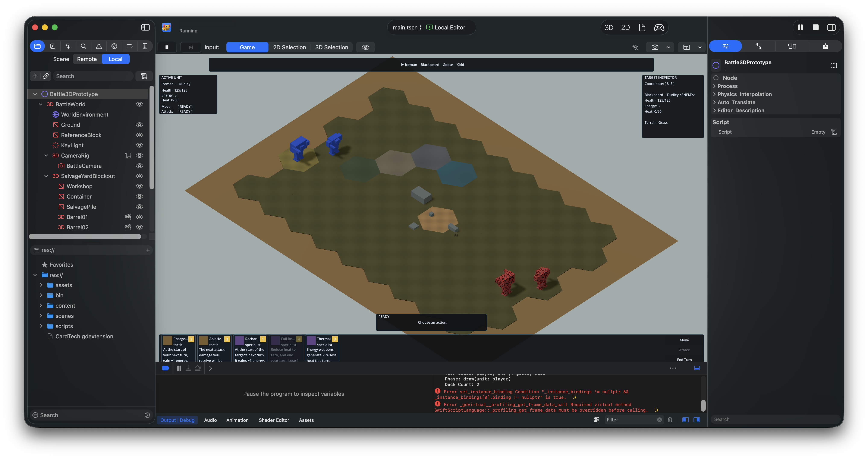This screenshot has width=868, height=459.
Task: Click End Turn in game
Action: click(684, 360)
